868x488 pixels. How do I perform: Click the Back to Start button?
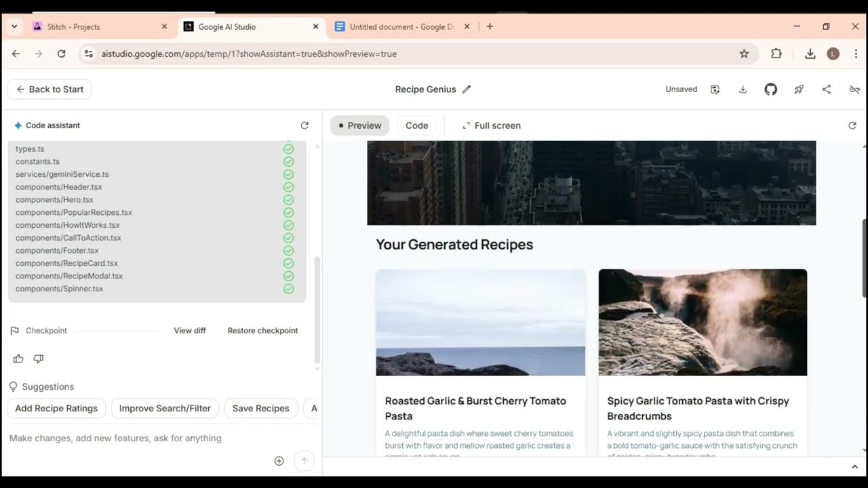[50, 89]
